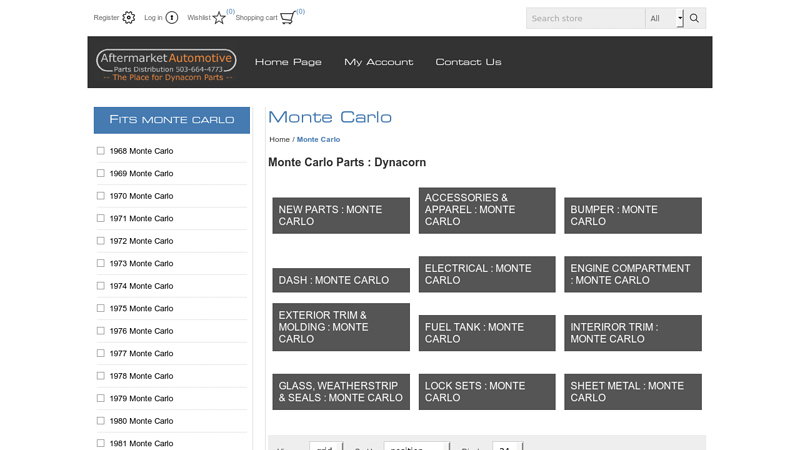Open Lock Sets : Monte Carlo category
Image resolution: width=800 pixels, height=450 pixels.
pyautogui.click(x=487, y=392)
